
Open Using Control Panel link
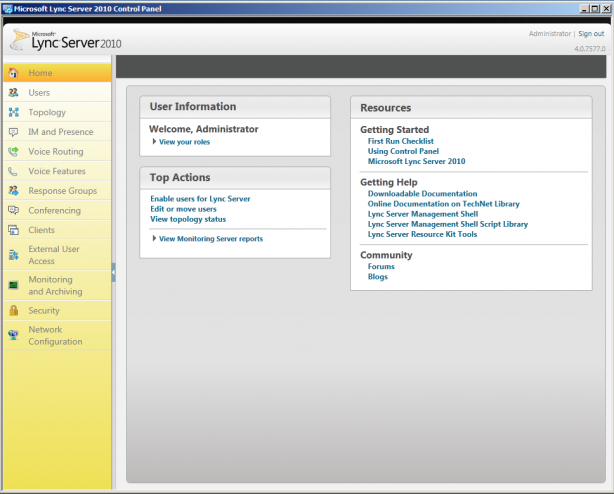click(x=403, y=151)
